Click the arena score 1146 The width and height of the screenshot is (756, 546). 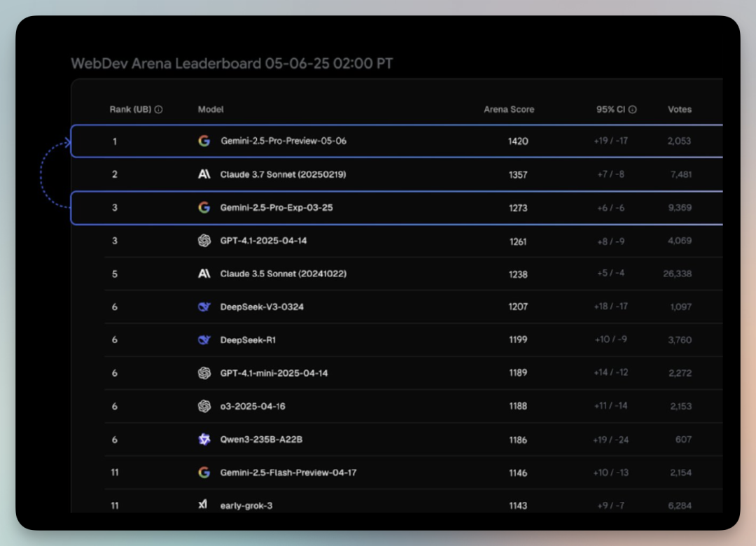click(x=518, y=472)
